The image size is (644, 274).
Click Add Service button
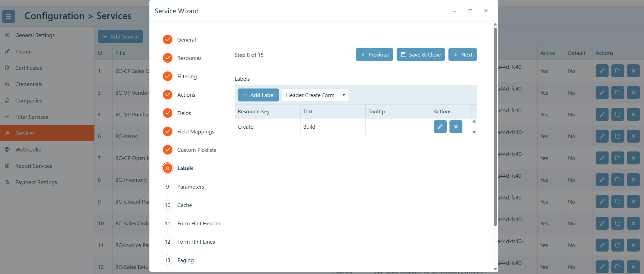click(120, 36)
